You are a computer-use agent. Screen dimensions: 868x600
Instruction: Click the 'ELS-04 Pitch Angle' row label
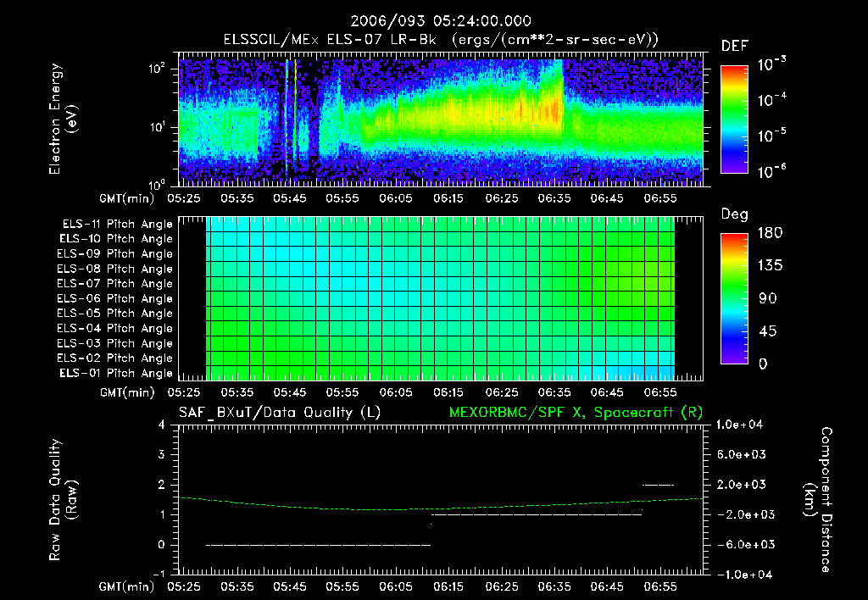[x=115, y=329]
